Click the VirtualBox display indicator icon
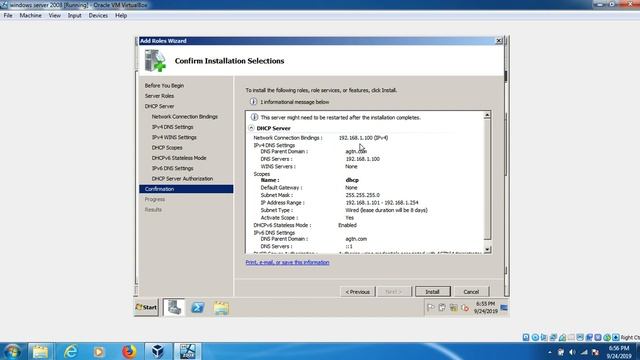This screenshot has width=640, height=360. click(x=580, y=337)
